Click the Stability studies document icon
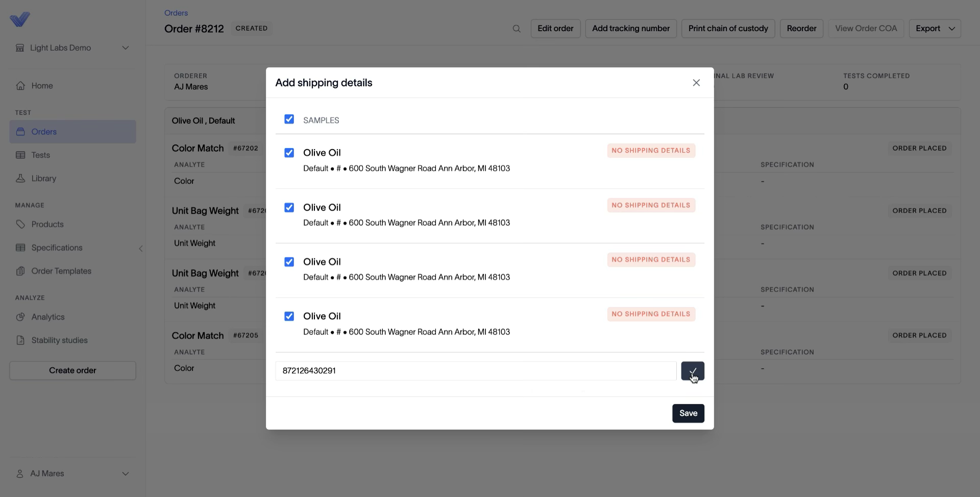 [20, 340]
